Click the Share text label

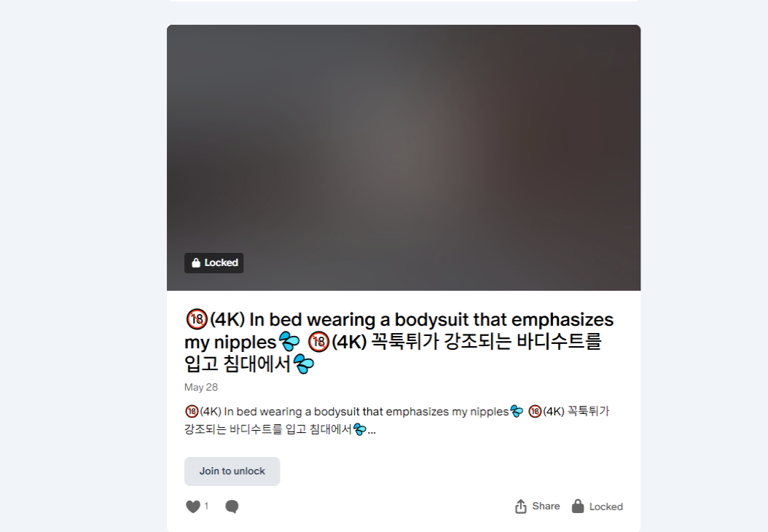(x=546, y=506)
